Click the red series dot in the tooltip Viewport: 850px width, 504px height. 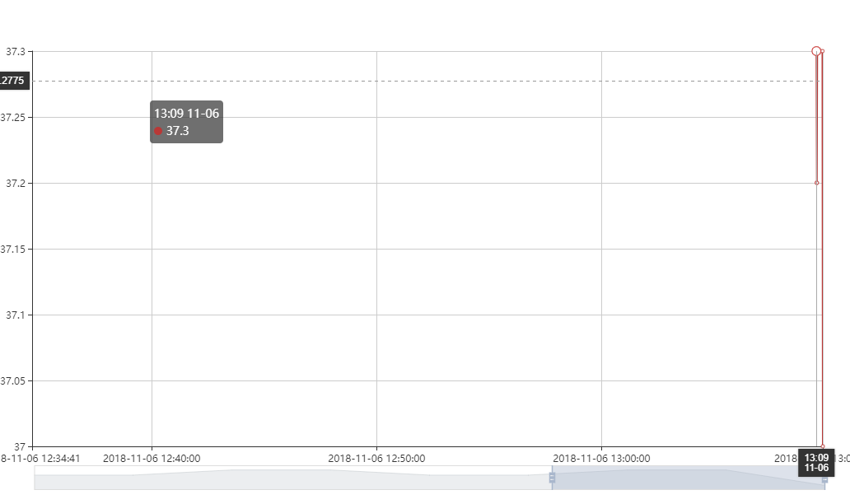[158, 131]
